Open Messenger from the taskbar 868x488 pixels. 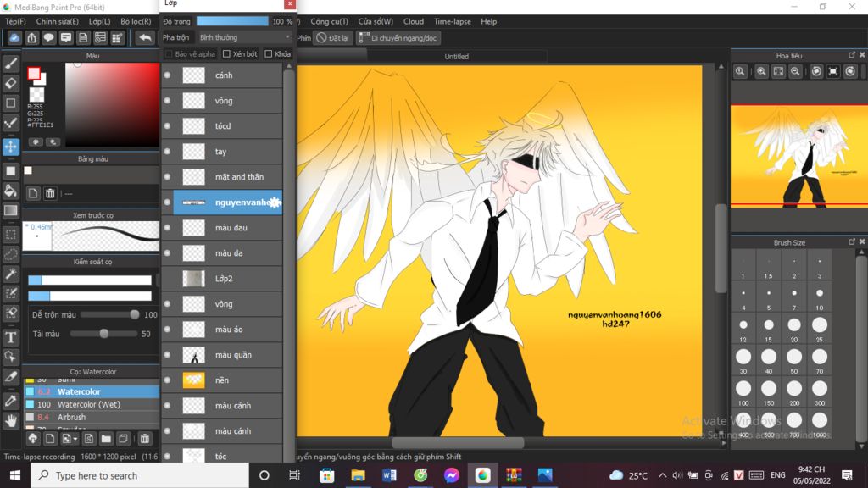point(451,475)
